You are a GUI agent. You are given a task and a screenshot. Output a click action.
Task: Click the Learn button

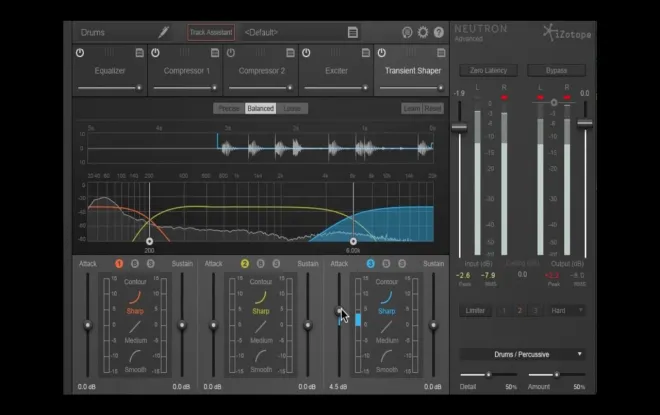[x=412, y=109]
